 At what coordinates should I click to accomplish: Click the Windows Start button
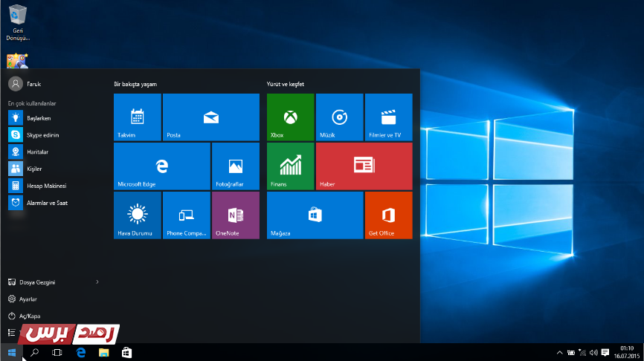click(x=11, y=352)
